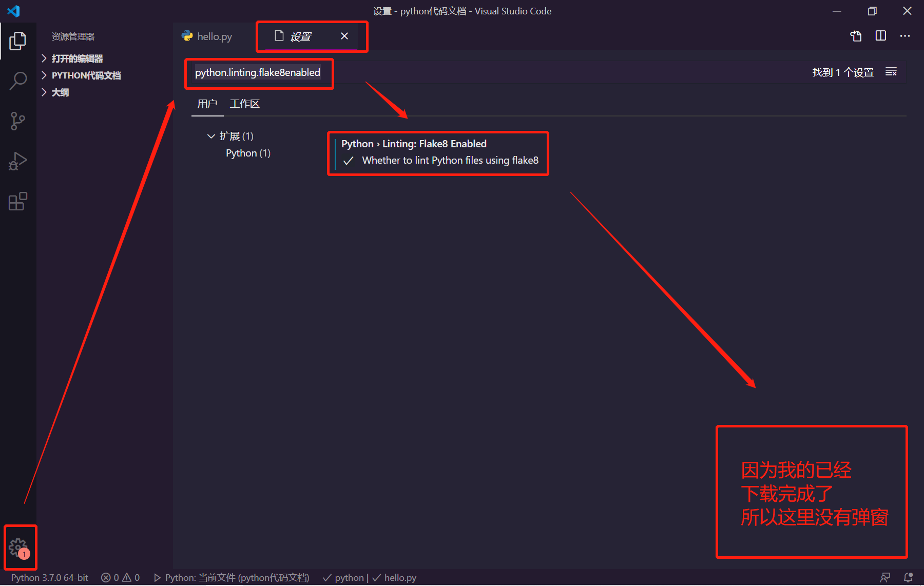Click the Split Editor icon

point(880,36)
